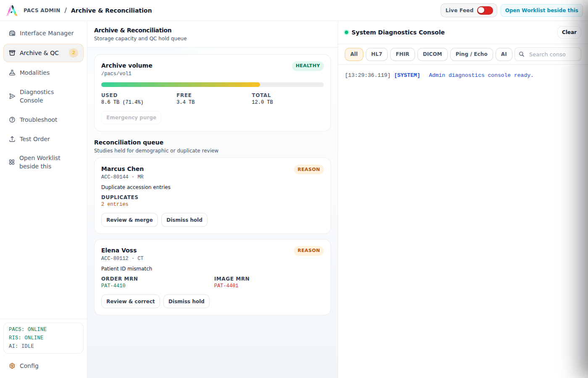Click the System Diagnostics Console title
Screen dimensions: 588x378
point(398,32)
